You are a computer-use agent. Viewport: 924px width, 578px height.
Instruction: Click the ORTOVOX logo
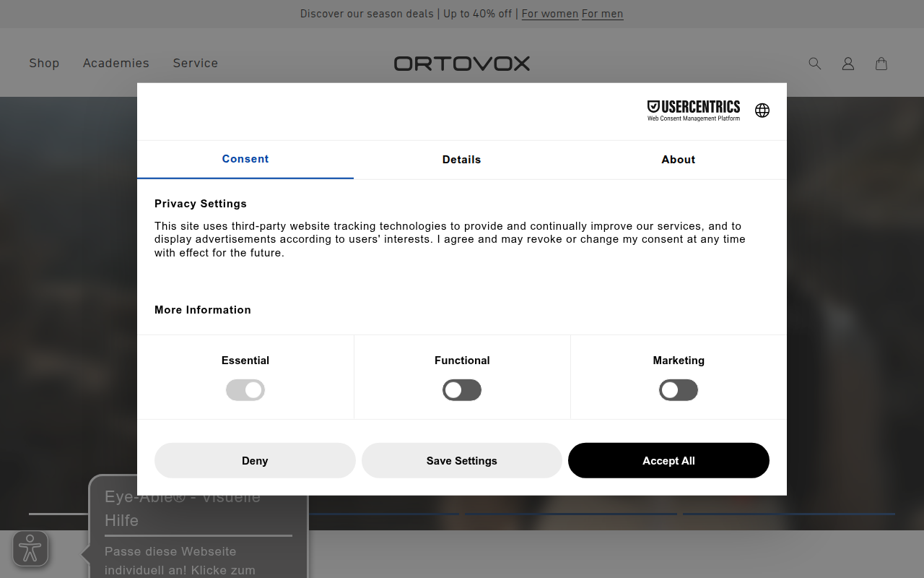tap(462, 64)
